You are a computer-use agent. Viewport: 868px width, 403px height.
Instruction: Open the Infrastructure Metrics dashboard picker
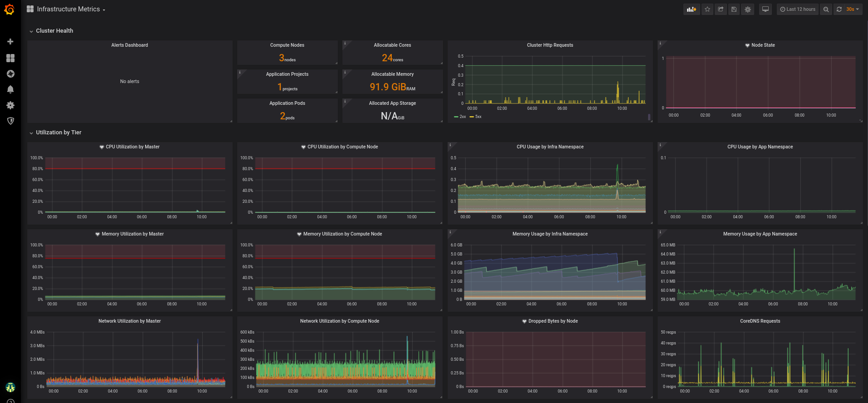[x=70, y=9]
